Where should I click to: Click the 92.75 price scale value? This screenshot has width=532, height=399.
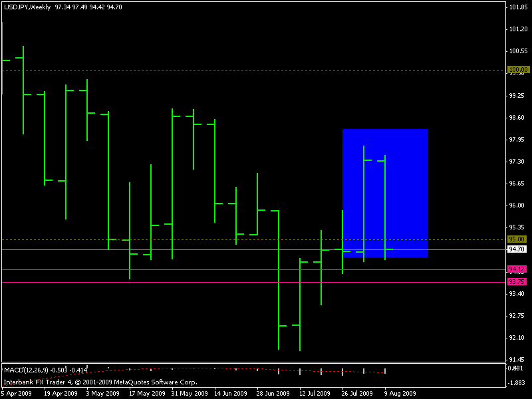(517, 315)
